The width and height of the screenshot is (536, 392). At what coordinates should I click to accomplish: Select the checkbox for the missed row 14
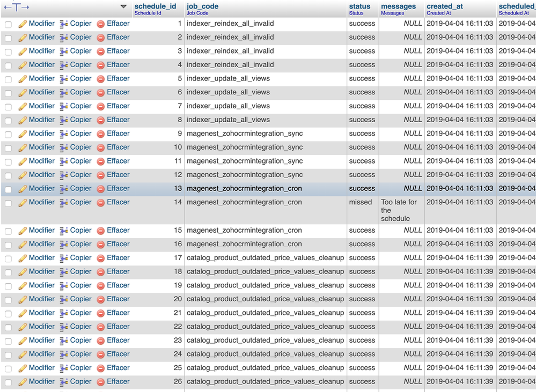point(8,203)
